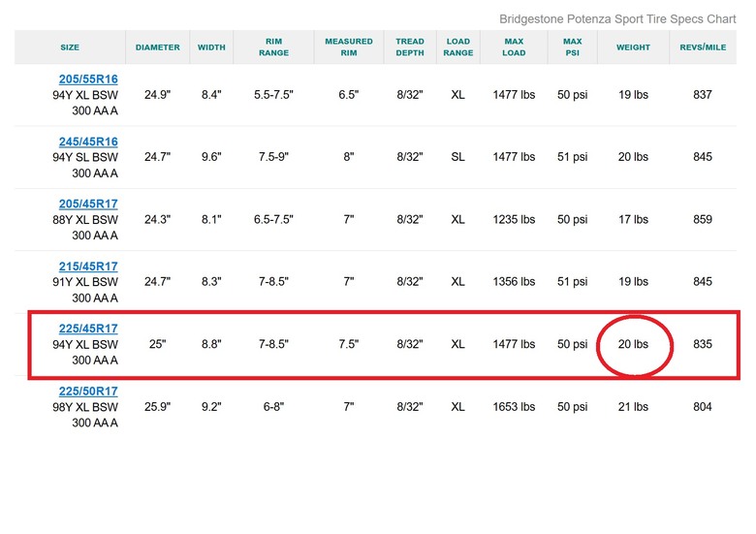Select the 8.8" width cell
The image size is (756, 534).
[x=211, y=345]
